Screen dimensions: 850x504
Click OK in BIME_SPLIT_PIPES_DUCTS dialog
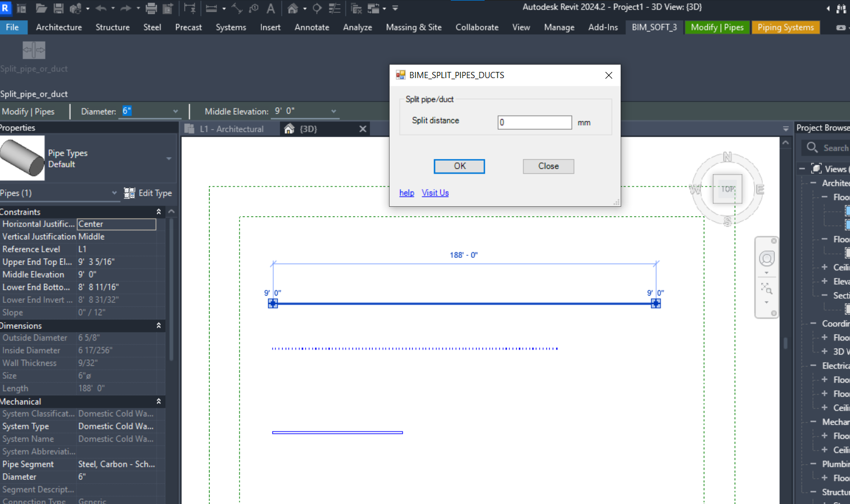459,166
